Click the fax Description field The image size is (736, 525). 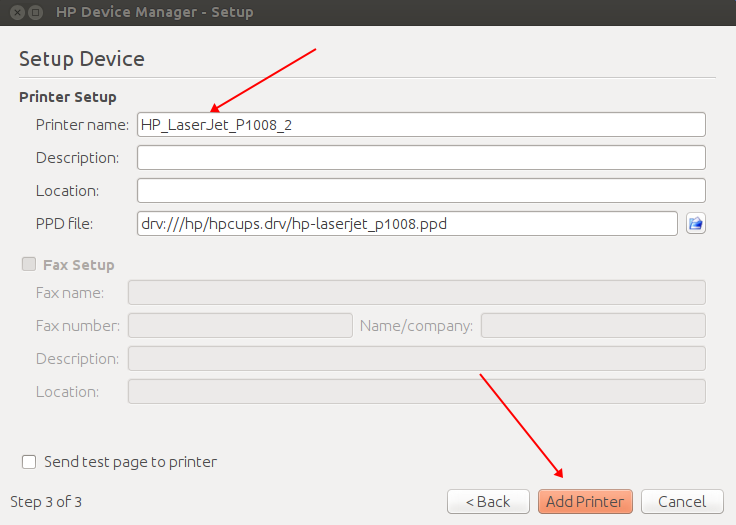[416, 358]
